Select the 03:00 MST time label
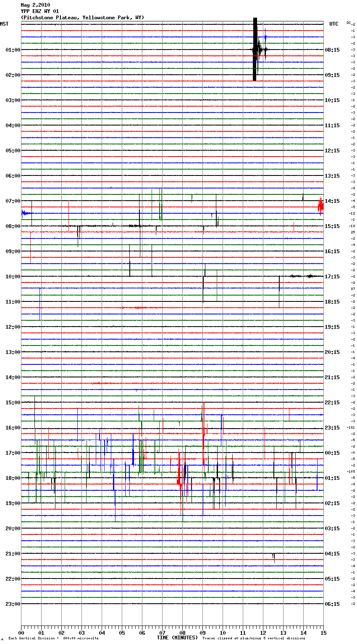This screenshot has width=357, height=644. point(13,100)
